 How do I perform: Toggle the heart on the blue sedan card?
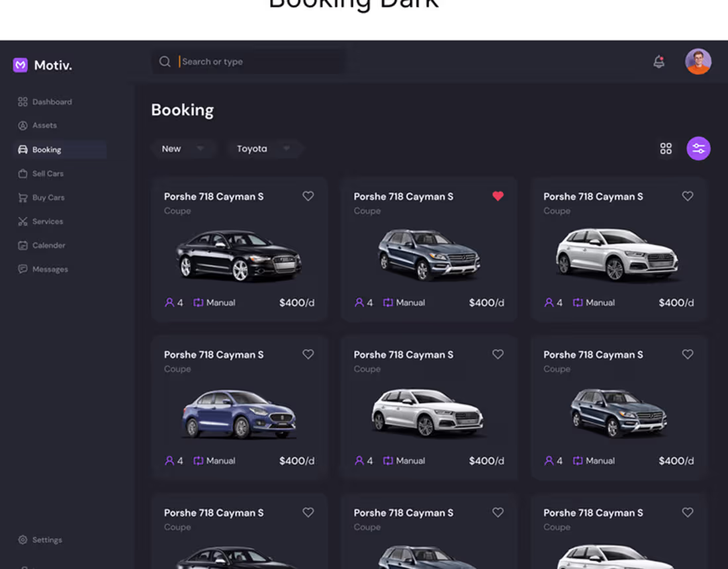[x=308, y=354]
